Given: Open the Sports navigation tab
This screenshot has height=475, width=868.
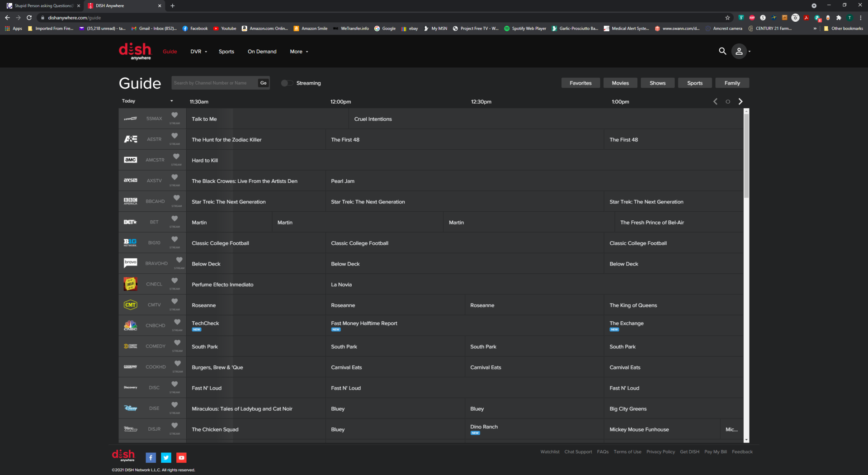Looking at the screenshot, I should coord(226,52).
